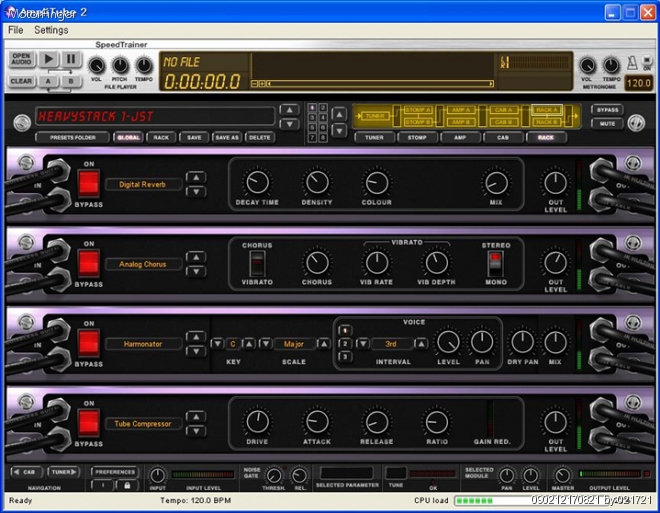
Task: Turn the Decay Time knob on Digital Reverb
Action: point(257,182)
